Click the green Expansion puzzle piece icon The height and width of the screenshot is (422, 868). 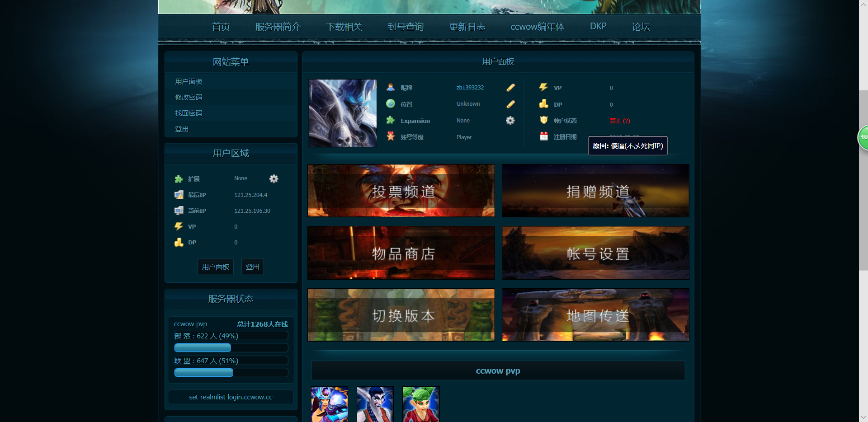tap(391, 120)
